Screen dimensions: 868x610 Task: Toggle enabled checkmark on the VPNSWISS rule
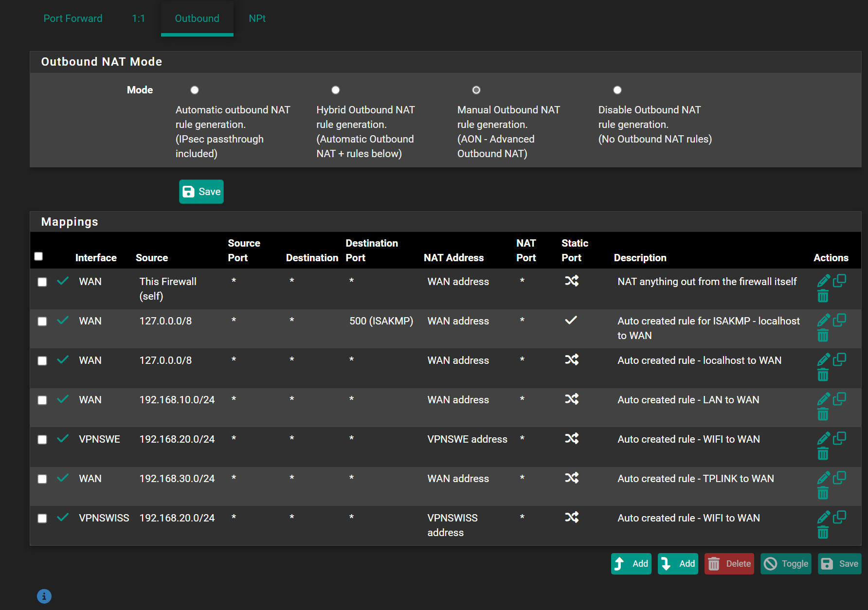coord(63,517)
